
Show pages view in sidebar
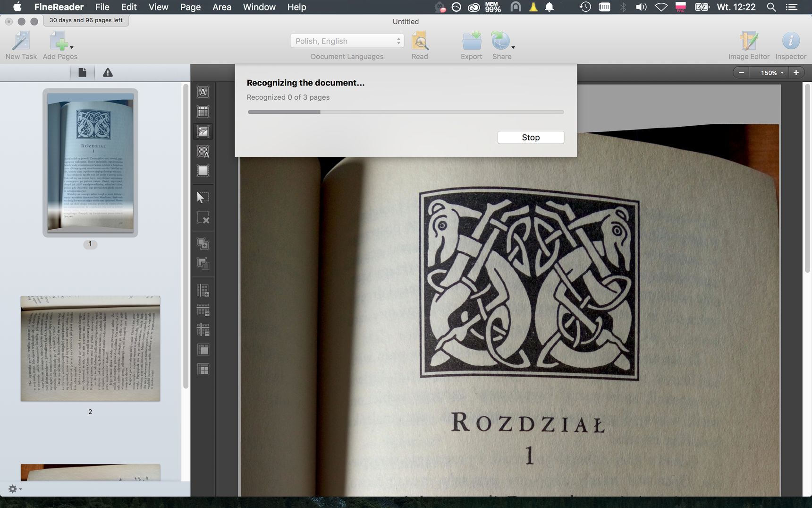[x=83, y=72]
